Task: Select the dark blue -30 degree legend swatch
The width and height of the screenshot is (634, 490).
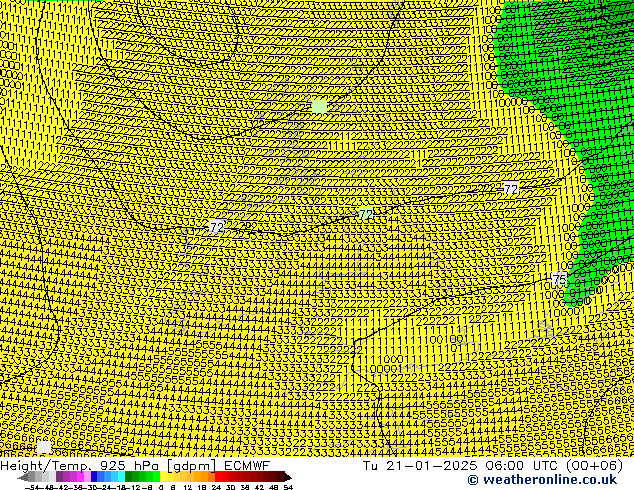Action: pos(94,476)
